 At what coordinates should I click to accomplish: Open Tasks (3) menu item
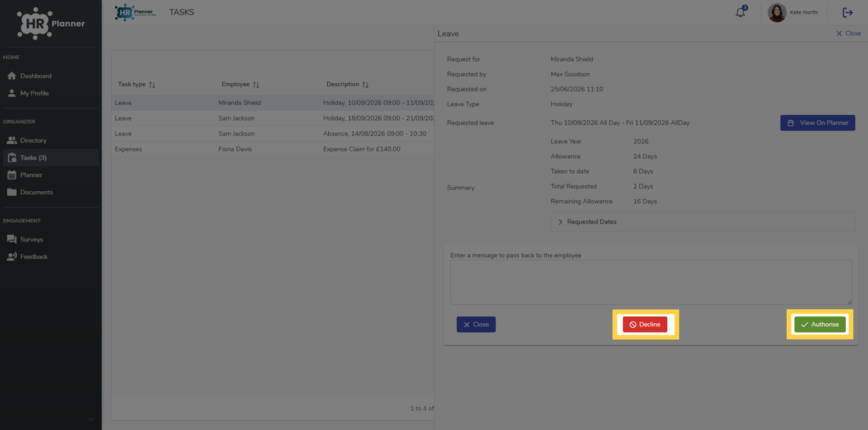[x=51, y=158]
